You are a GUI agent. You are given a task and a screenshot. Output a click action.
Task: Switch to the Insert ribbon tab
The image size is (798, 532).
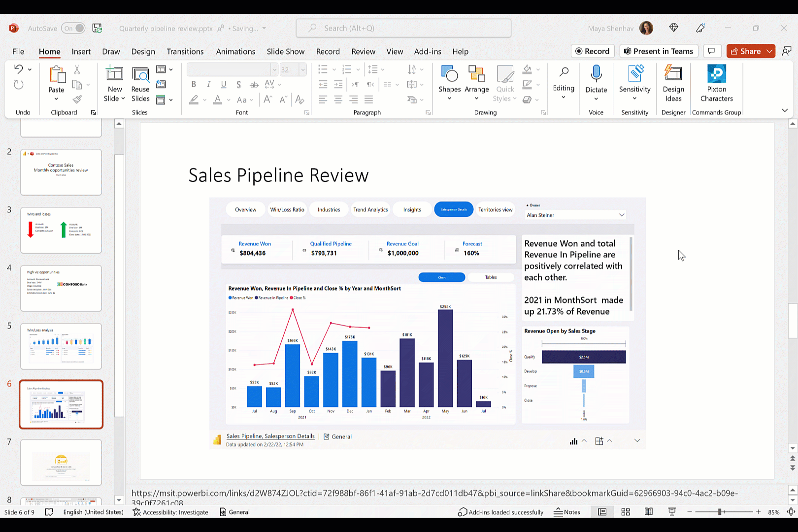81,51
